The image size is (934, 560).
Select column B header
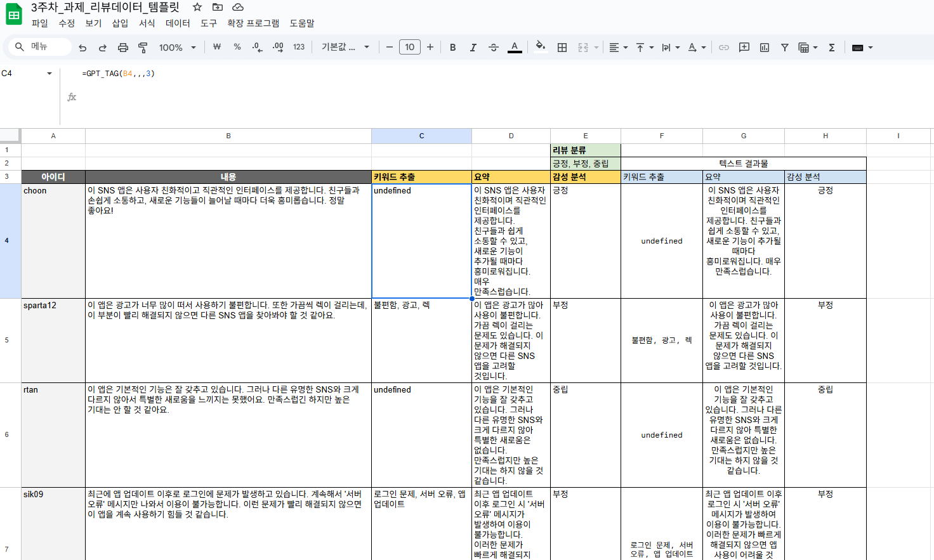(x=228, y=136)
